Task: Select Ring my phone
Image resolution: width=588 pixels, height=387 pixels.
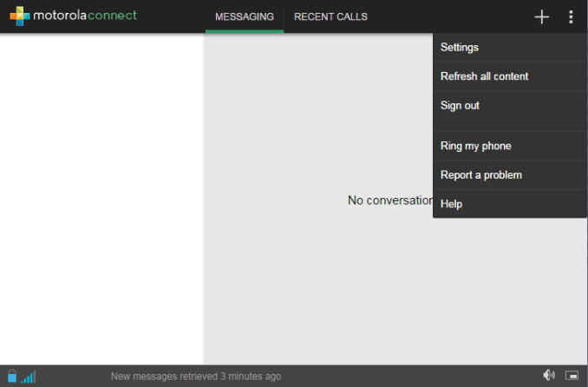Action: click(x=510, y=146)
